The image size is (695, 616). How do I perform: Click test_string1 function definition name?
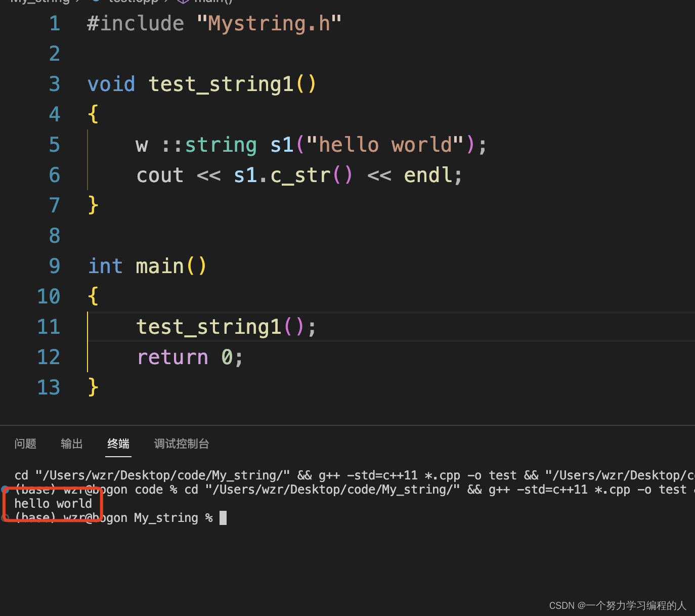(221, 84)
